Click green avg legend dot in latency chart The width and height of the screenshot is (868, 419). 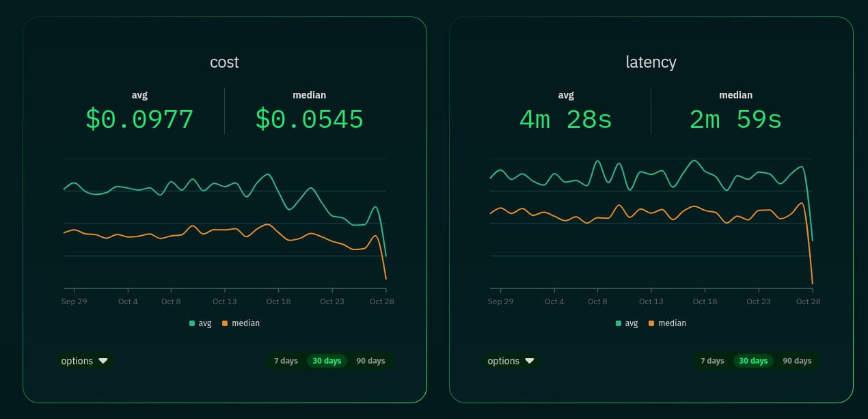619,323
